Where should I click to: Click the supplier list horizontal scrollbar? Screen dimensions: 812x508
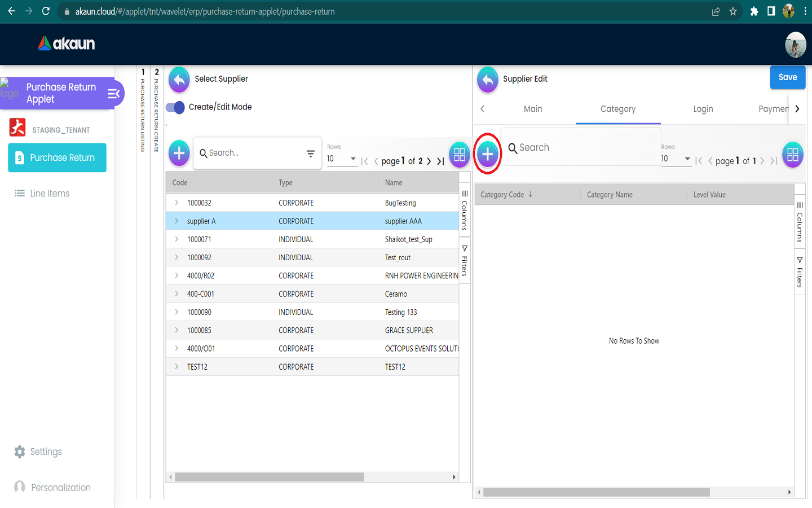pos(270,478)
